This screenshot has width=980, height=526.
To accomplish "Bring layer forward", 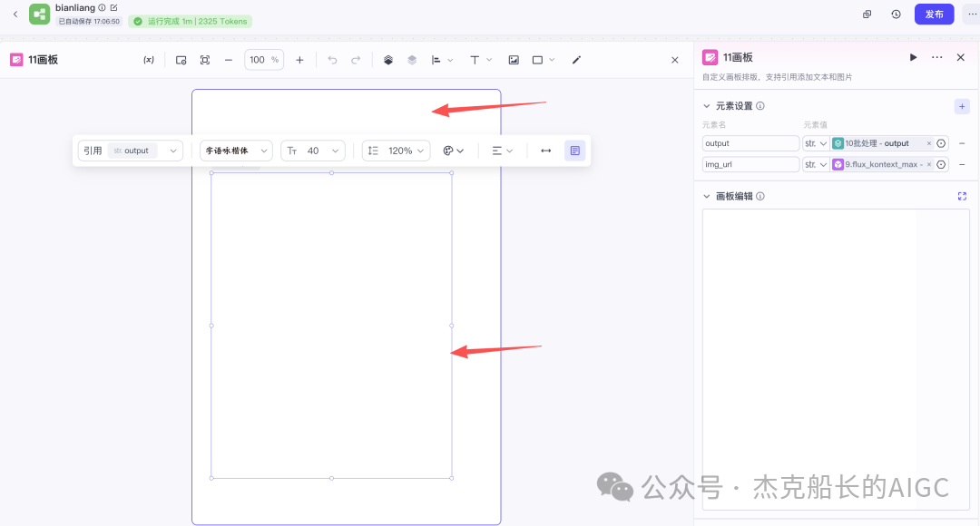I will [388, 60].
